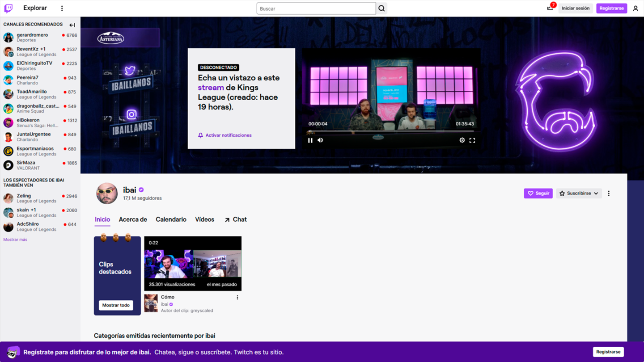Click the Twitch logo home icon
Screen dimensions: 644x362
(x=8, y=8)
